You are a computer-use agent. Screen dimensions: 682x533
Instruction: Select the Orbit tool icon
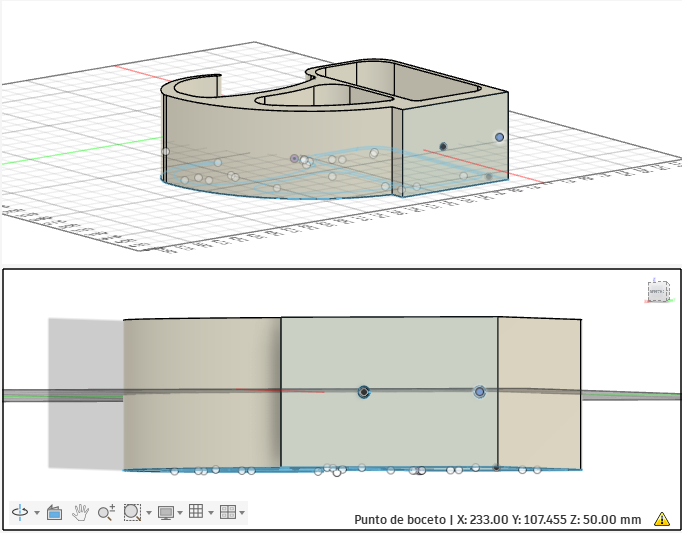20,512
